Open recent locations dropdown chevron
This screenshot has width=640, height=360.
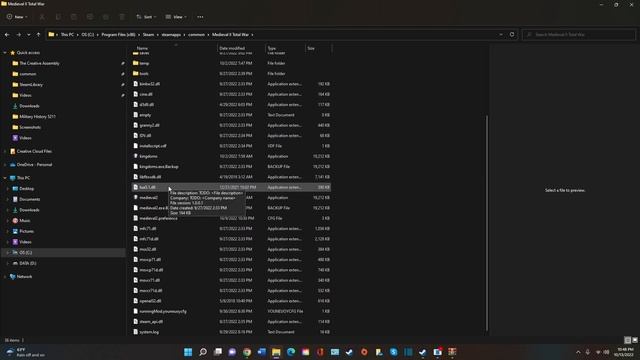(x=29, y=35)
